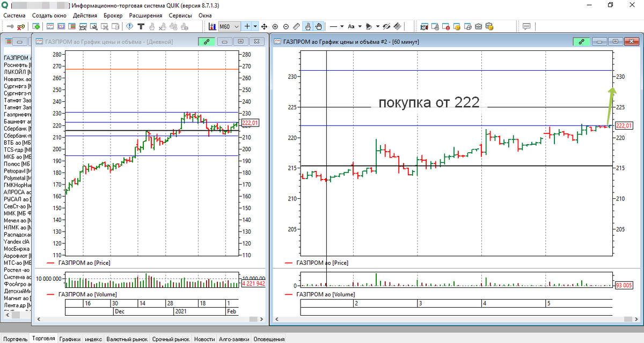Click the green plus create window icon
This screenshot has width=644, height=343.
coord(36,26)
